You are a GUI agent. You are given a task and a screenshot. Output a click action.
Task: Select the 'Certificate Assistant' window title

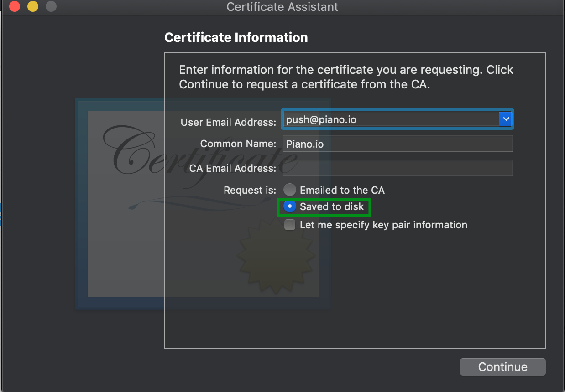(x=282, y=7)
